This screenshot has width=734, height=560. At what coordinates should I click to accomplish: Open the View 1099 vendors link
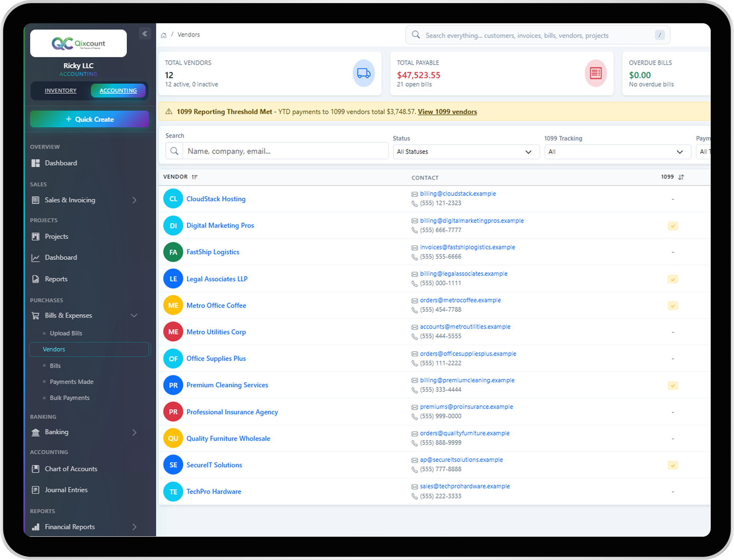point(447,112)
